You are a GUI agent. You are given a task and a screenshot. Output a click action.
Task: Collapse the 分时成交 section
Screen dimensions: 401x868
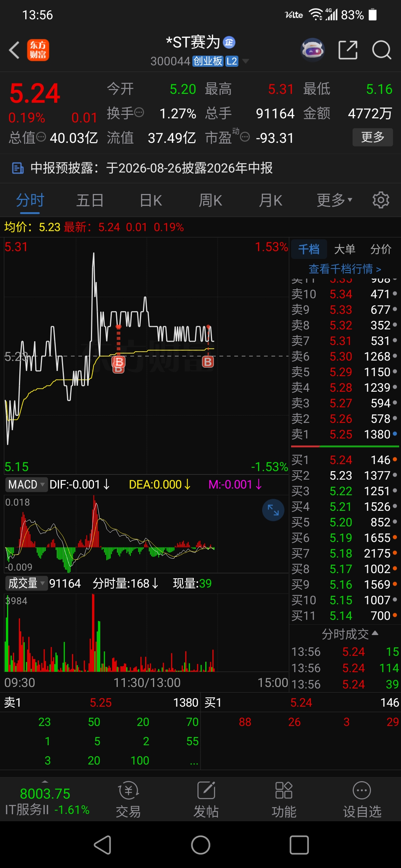(350, 634)
